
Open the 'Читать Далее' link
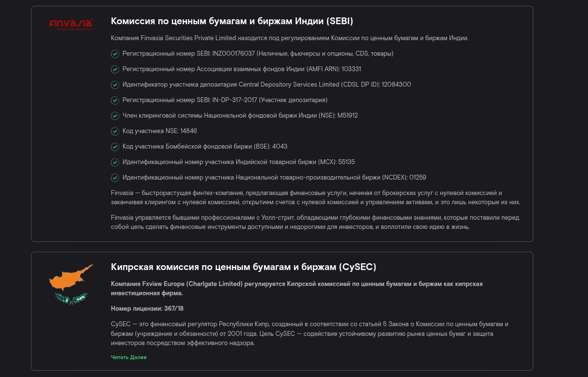coord(129,357)
